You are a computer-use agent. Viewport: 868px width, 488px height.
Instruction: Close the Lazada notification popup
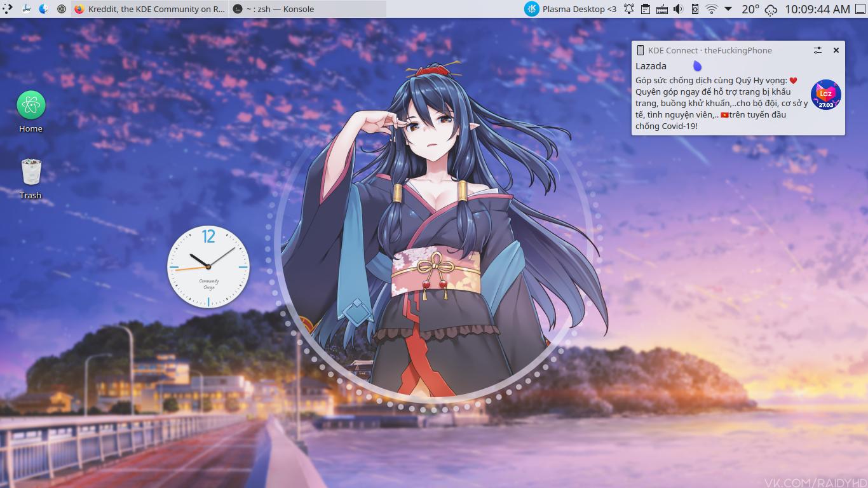click(836, 50)
